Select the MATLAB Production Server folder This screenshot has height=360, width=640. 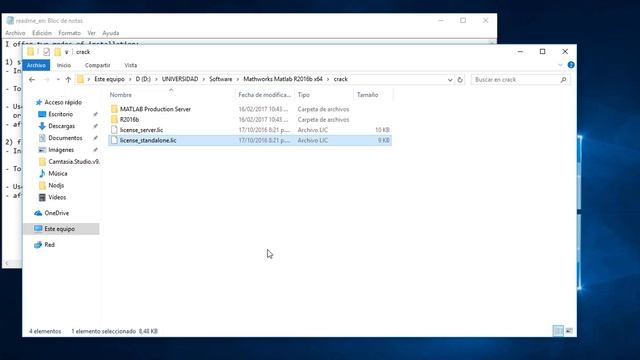pos(155,109)
